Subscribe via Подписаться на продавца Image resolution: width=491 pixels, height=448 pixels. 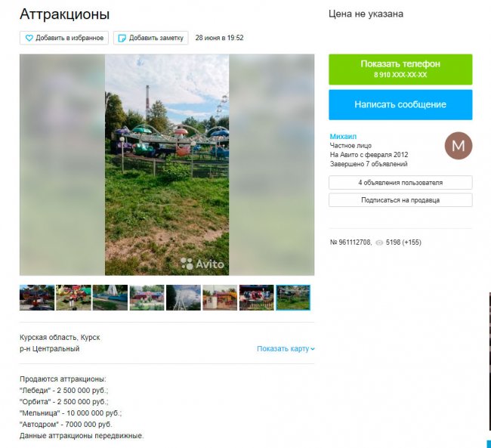(400, 200)
